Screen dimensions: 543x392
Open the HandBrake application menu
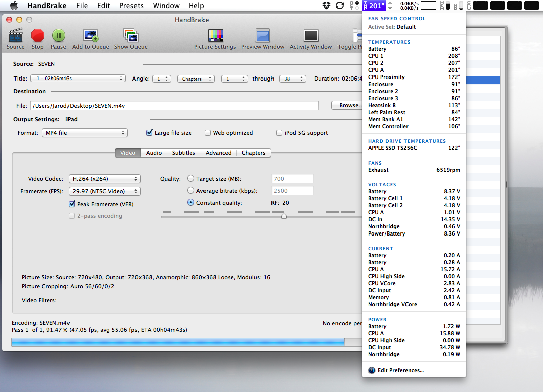tap(47, 5)
